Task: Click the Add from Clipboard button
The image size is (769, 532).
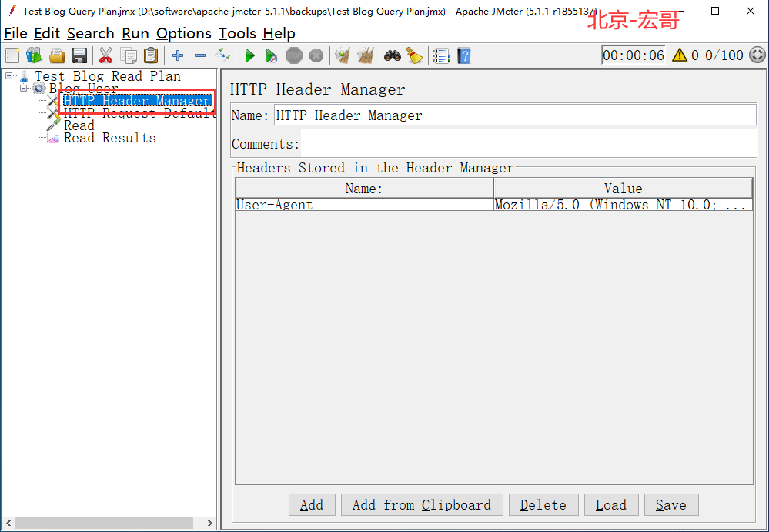Action: 422,504
